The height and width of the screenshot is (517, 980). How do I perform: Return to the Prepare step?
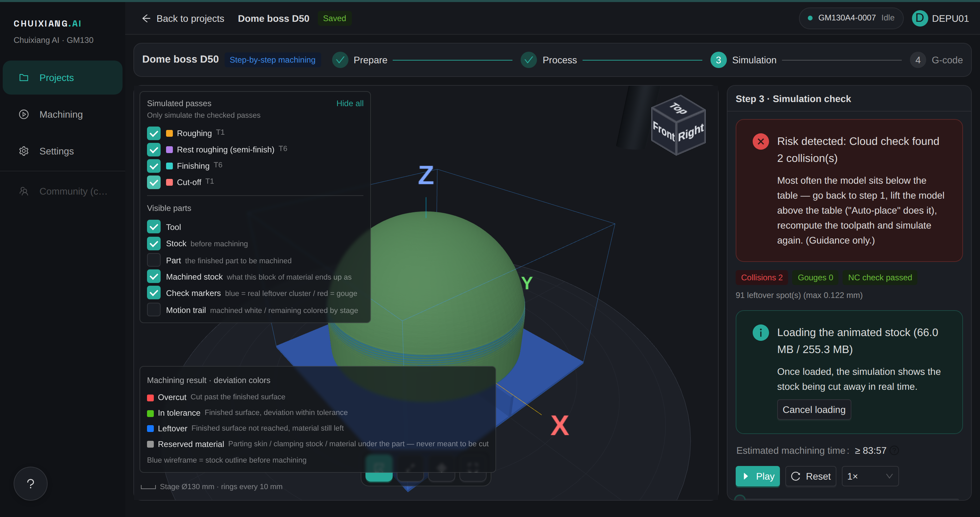360,60
